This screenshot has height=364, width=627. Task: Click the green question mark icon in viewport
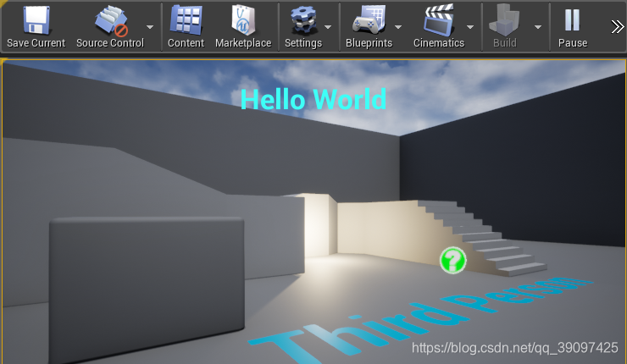[452, 260]
